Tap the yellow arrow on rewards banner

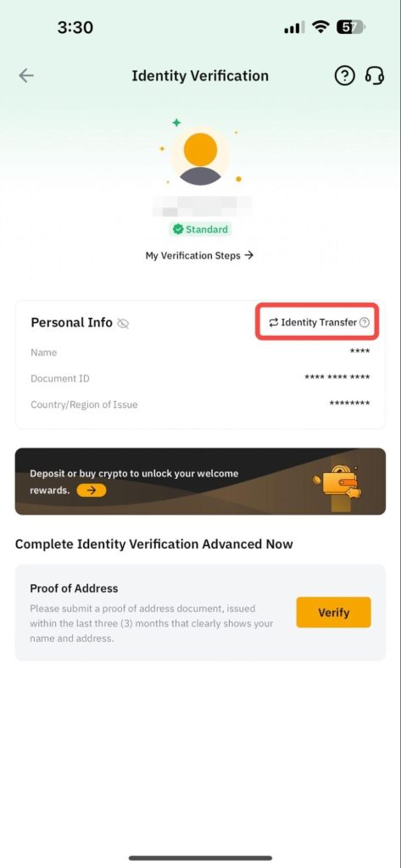pos(92,490)
